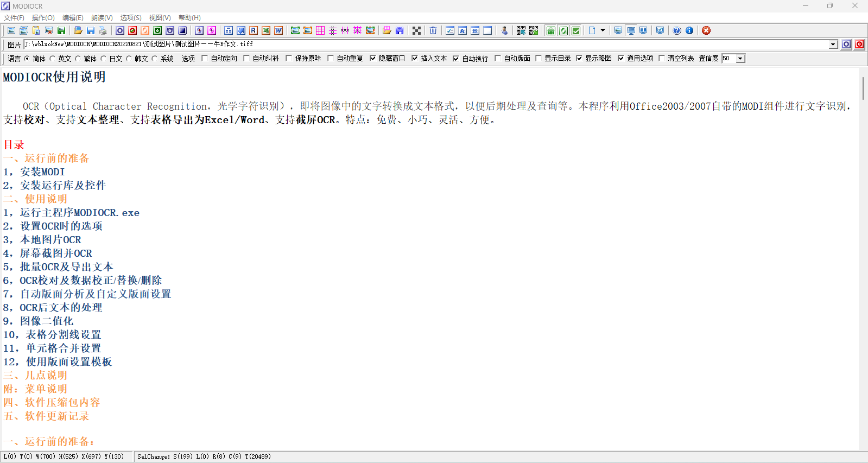Click the blue question mark help icon
The width and height of the screenshot is (868, 463).
pos(677,30)
